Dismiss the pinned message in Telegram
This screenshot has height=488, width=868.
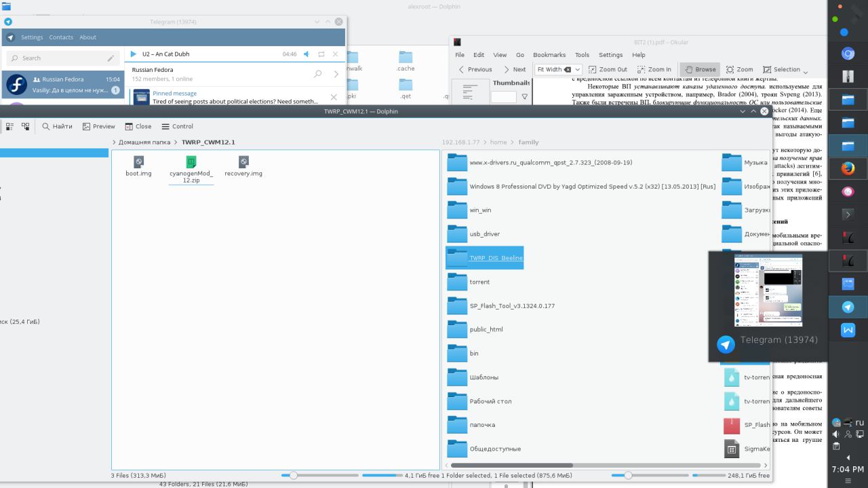coord(333,97)
